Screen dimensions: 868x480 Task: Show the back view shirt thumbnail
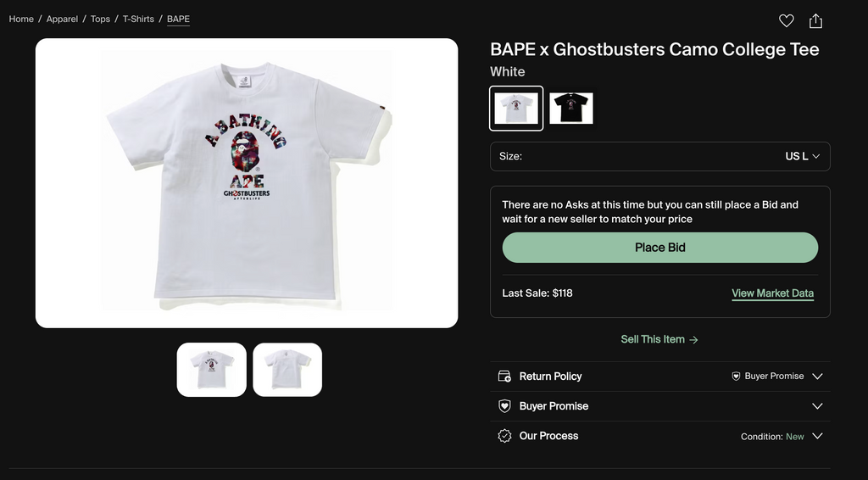[287, 370]
